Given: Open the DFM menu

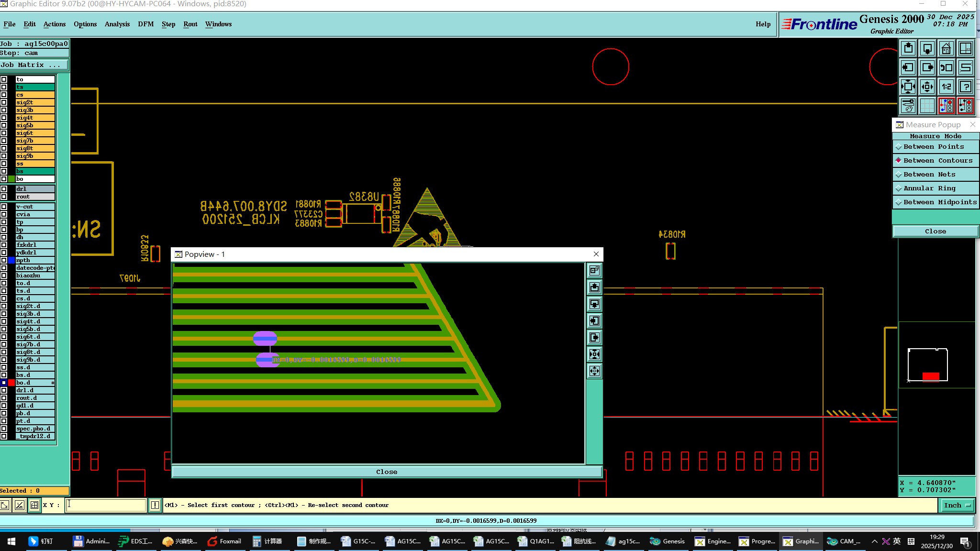Looking at the screenshot, I should click(145, 24).
